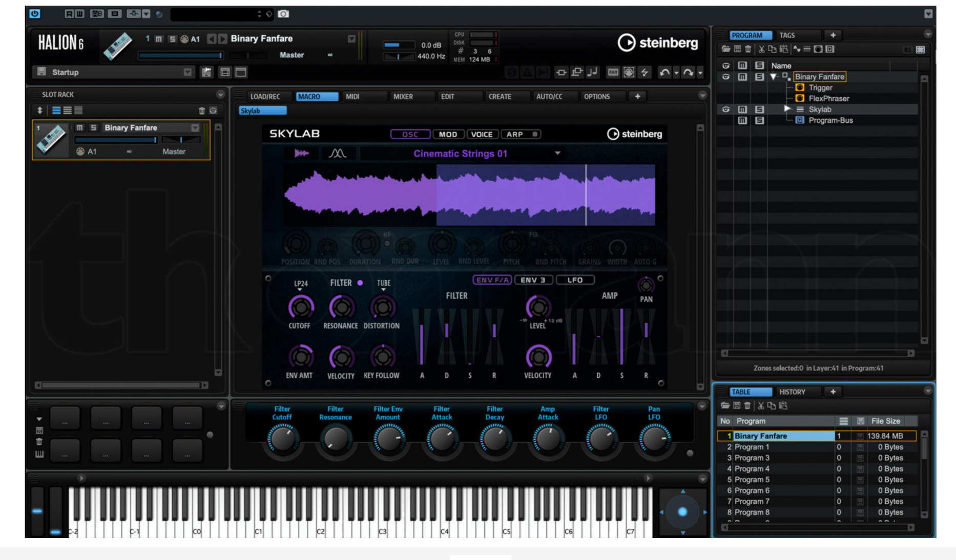The height and width of the screenshot is (560, 956).
Task: Click the A/B compare icon
Action: [x=96, y=14]
